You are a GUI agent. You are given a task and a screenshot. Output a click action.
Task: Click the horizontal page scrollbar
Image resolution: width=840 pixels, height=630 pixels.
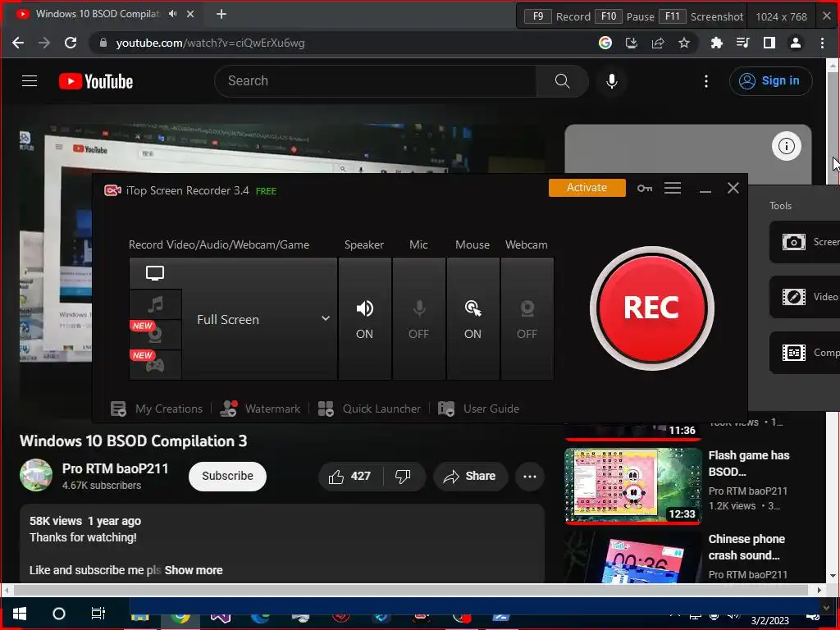point(410,591)
